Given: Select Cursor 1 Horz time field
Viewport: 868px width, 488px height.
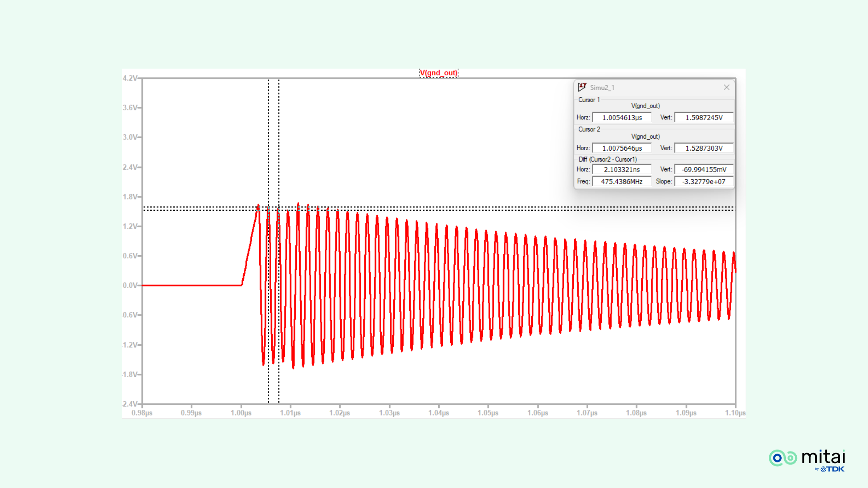Looking at the screenshot, I should point(622,117).
